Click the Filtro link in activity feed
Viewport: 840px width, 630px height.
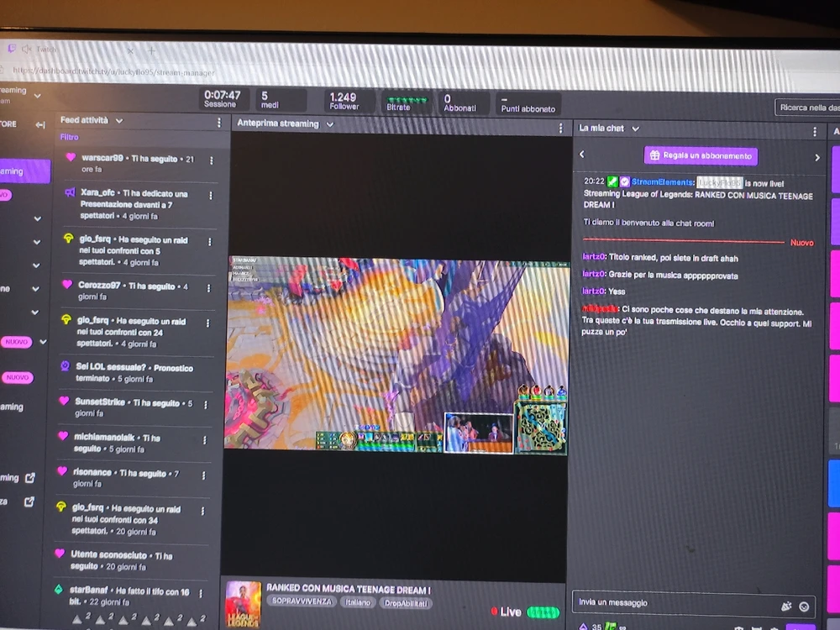(69, 137)
